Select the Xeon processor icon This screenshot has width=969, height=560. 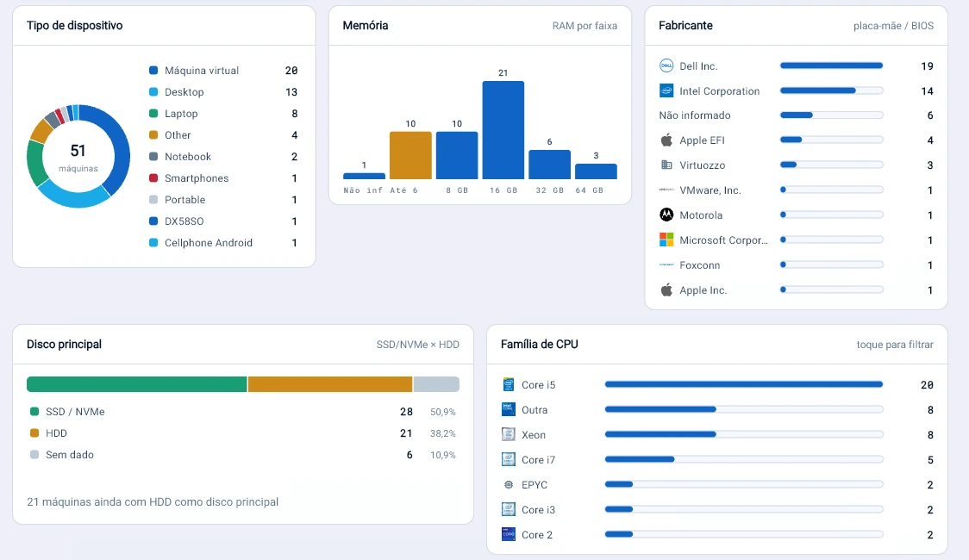(508, 435)
